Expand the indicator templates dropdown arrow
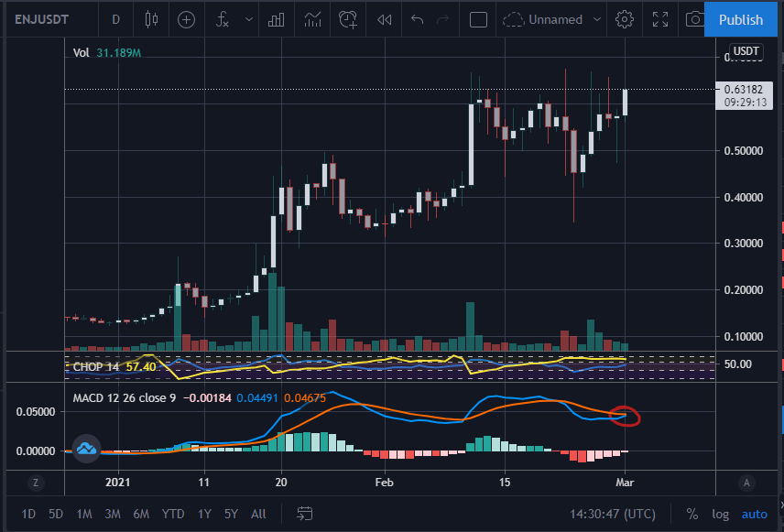This screenshot has width=784, height=532. point(248,19)
